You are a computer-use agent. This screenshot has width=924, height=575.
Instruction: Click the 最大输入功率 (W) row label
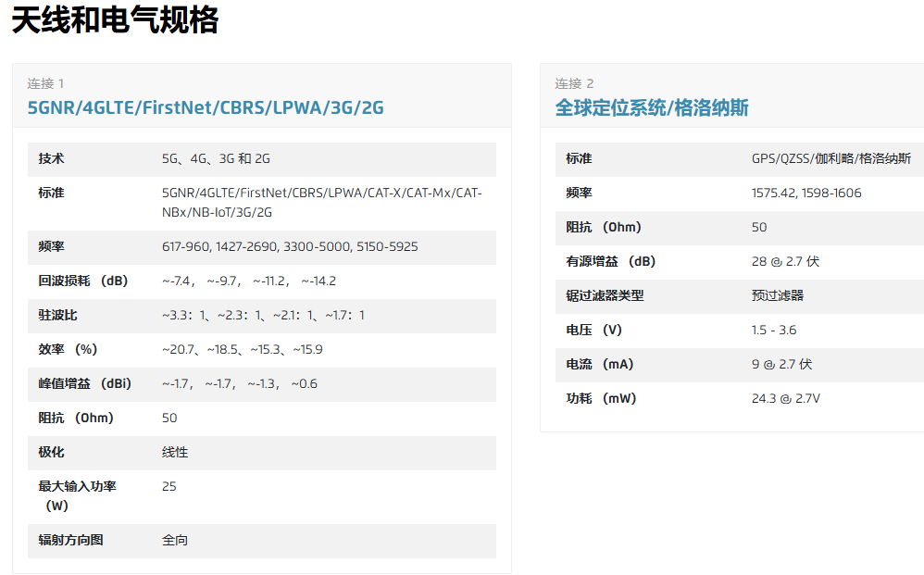(77, 495)
